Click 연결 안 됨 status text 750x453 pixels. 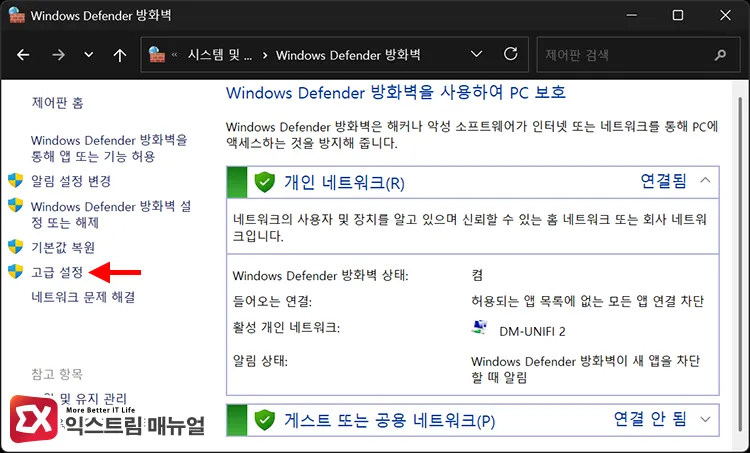click(650, 419)
